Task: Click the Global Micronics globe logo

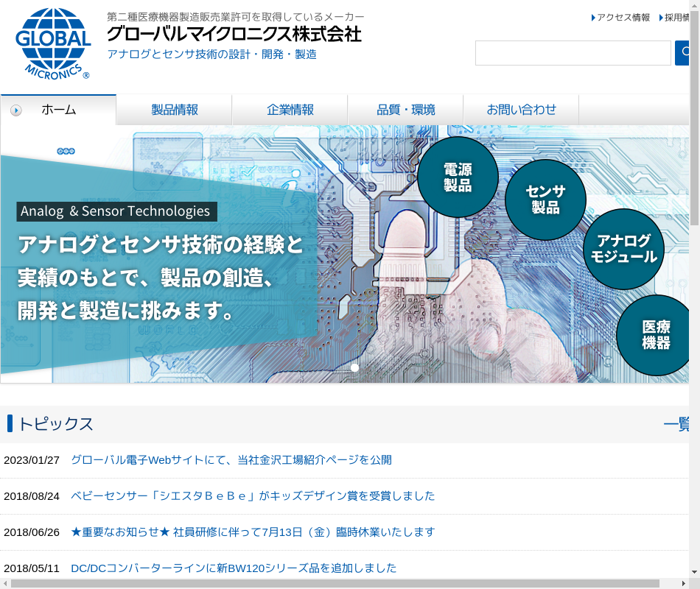Action: click(53, 43)
